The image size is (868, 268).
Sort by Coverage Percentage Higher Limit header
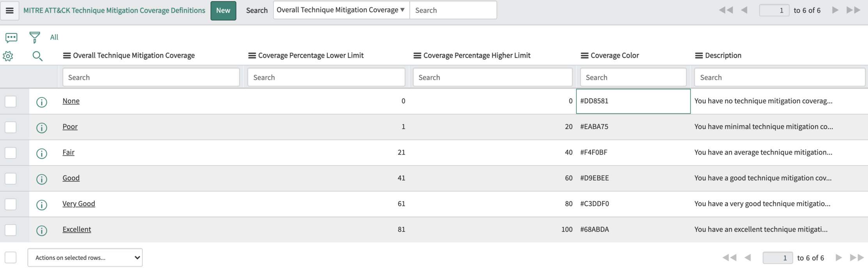coord(477,55)
